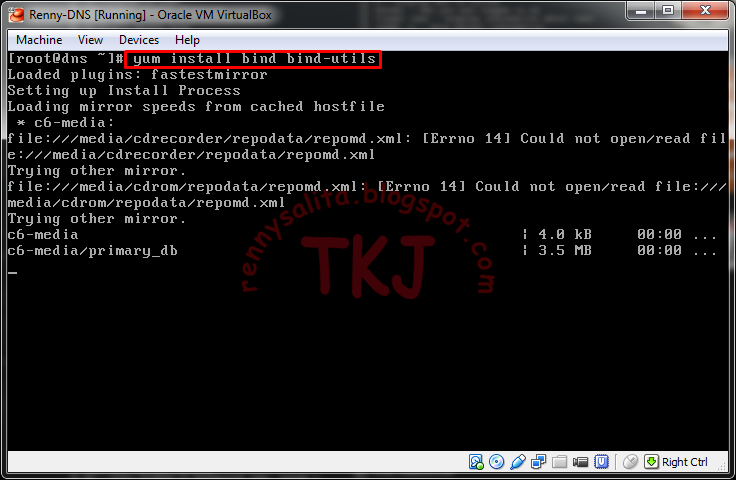736x480 pixels.
Task: Click the "media/cdrom/repodata/repomd.xml" line
Action: [146, 203]
